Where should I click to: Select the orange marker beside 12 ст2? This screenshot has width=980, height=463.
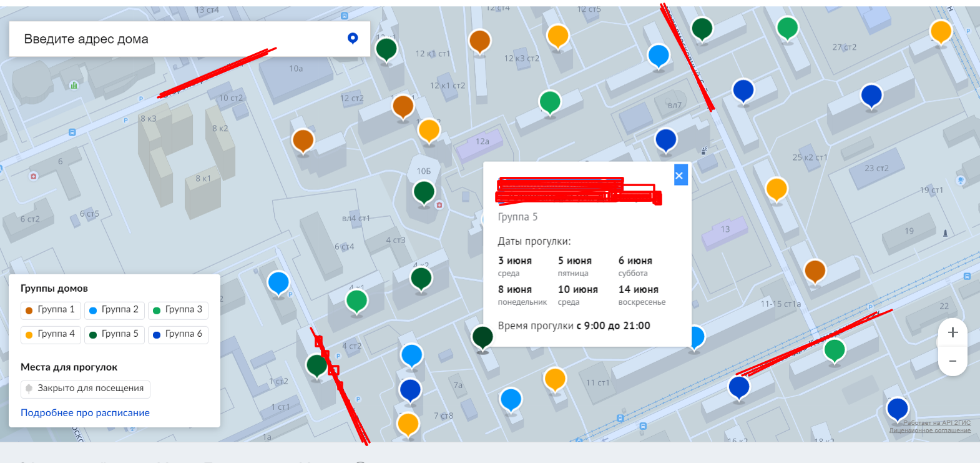[403, 106]
